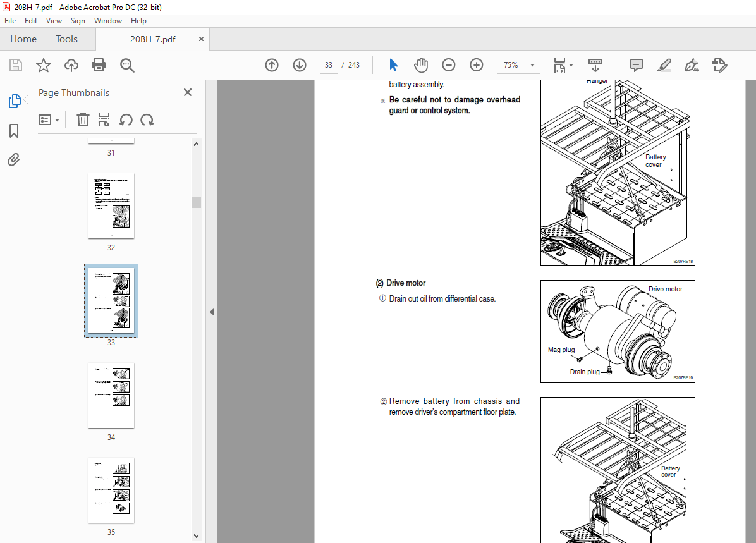756x543 pixels.
Task: Select the 20BH-7.pdf document tab
Action: 152,39
